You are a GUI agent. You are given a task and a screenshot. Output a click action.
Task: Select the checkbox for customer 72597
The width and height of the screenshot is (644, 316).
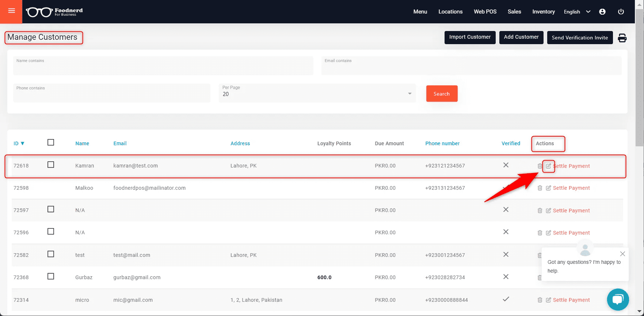point(51,209)
